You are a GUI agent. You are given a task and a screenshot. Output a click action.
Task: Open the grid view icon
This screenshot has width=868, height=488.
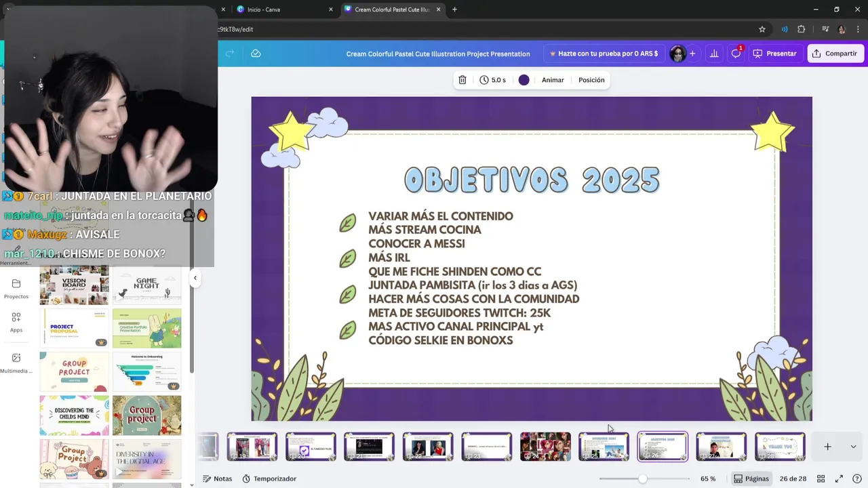point(821,479)
